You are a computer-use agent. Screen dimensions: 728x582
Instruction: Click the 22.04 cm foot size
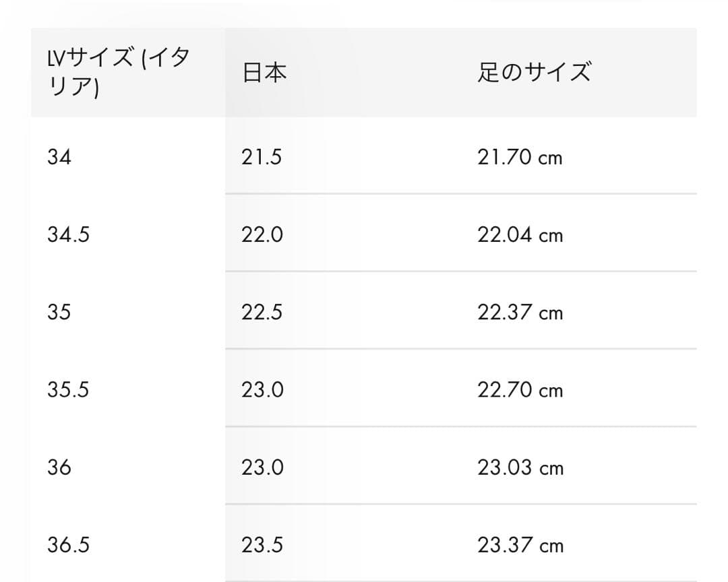pos(520,235)
